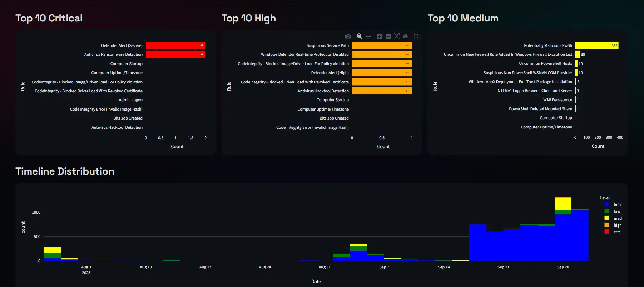Select the Potentially Malicious PwSh yellow bar
Image resolution: width=644 pixels, height=287 pixels.
596,45
